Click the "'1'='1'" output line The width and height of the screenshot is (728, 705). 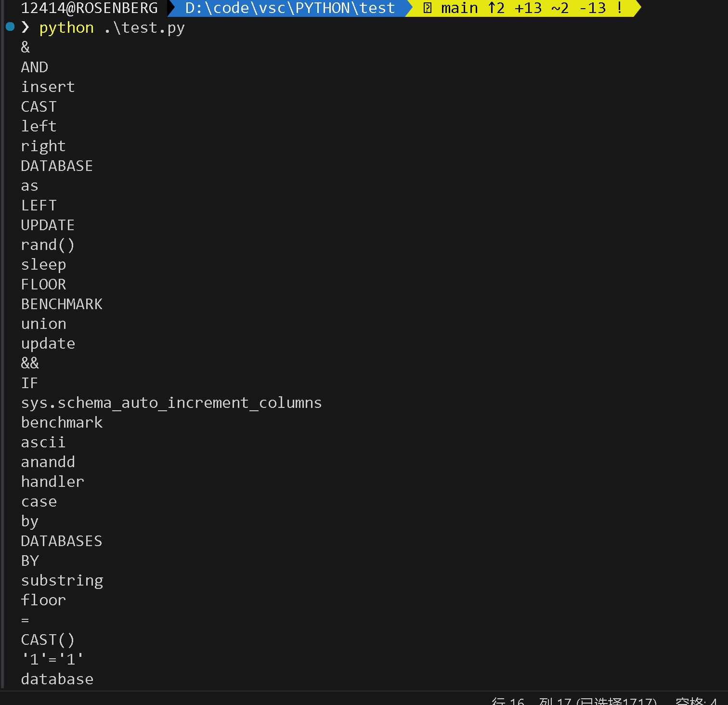pyautogui.click(x=52, y=659)
